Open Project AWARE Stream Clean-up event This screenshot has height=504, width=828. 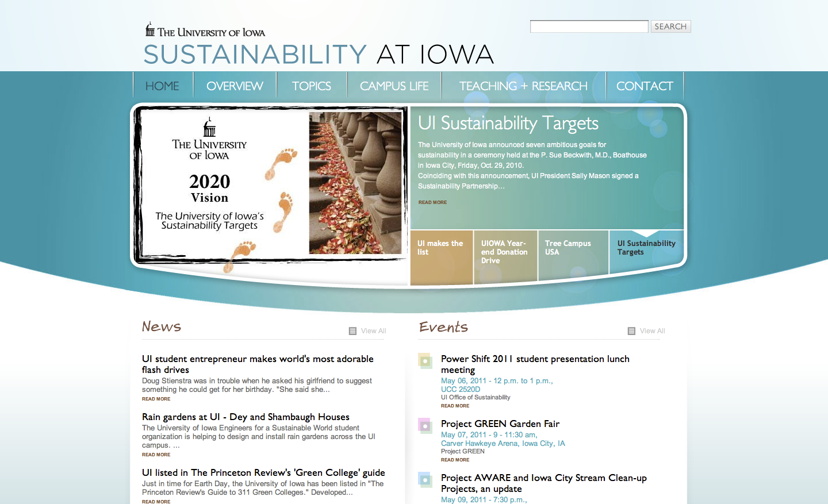click(544, 483)
